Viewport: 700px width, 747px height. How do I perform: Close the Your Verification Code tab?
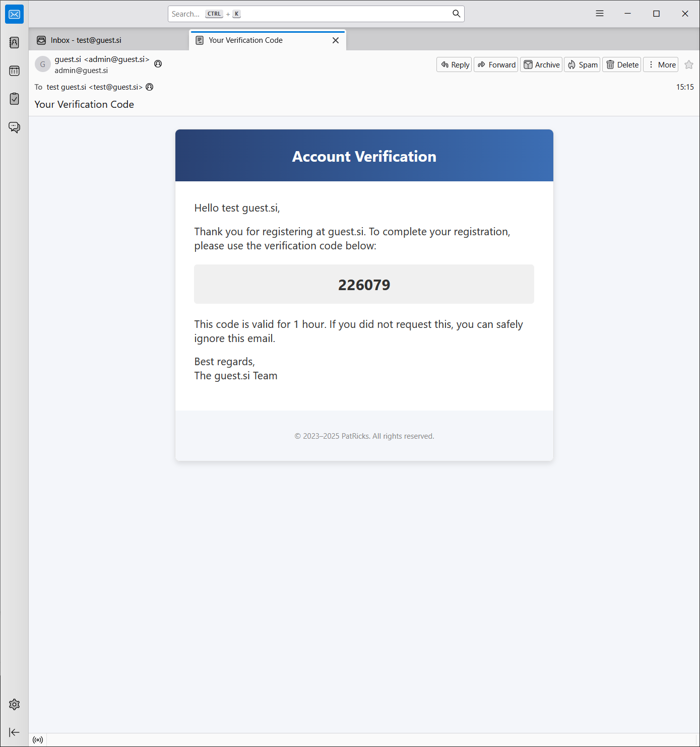[335, 40]
